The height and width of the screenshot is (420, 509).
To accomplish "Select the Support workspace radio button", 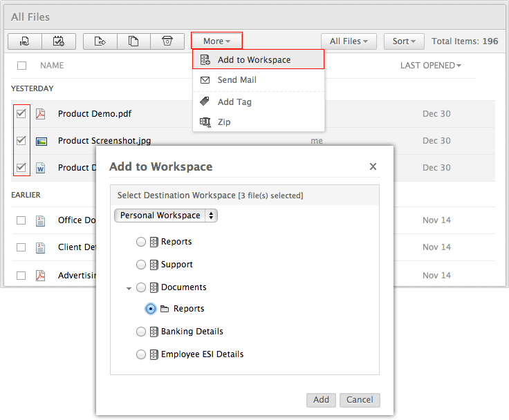I will click(141, 265).
